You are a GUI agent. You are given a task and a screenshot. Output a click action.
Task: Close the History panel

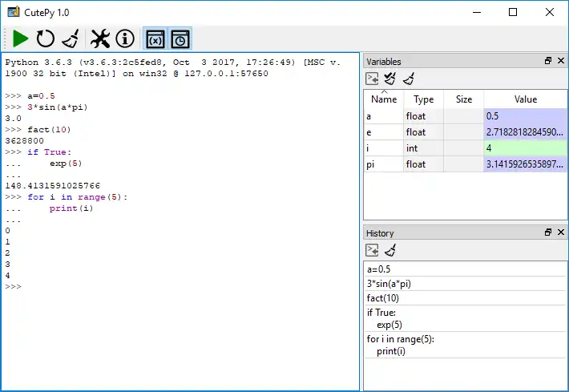561,232
